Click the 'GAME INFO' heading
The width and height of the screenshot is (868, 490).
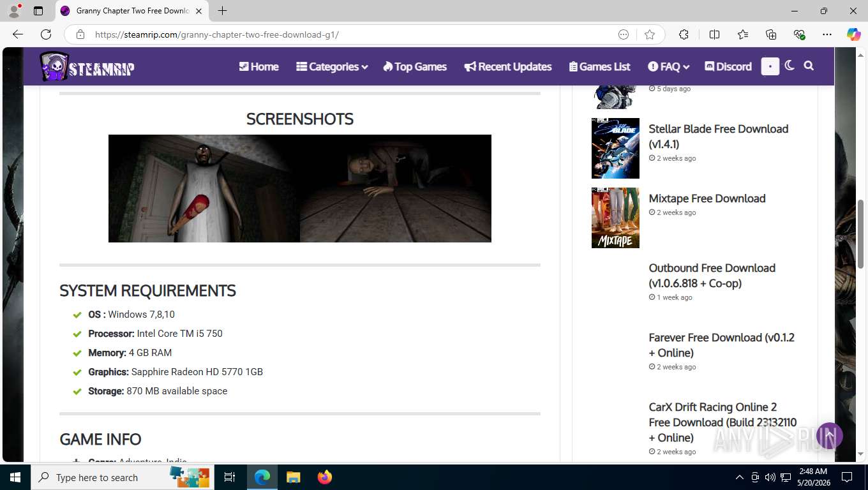coord(100,440)
